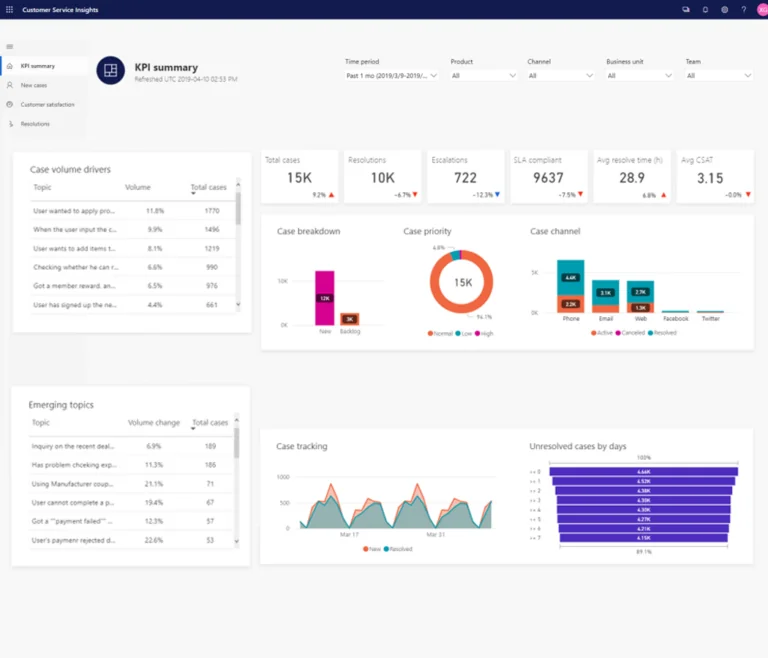Click the KPI summary home icon
Viewport: 768px width, 658px height.
point(10,66)
